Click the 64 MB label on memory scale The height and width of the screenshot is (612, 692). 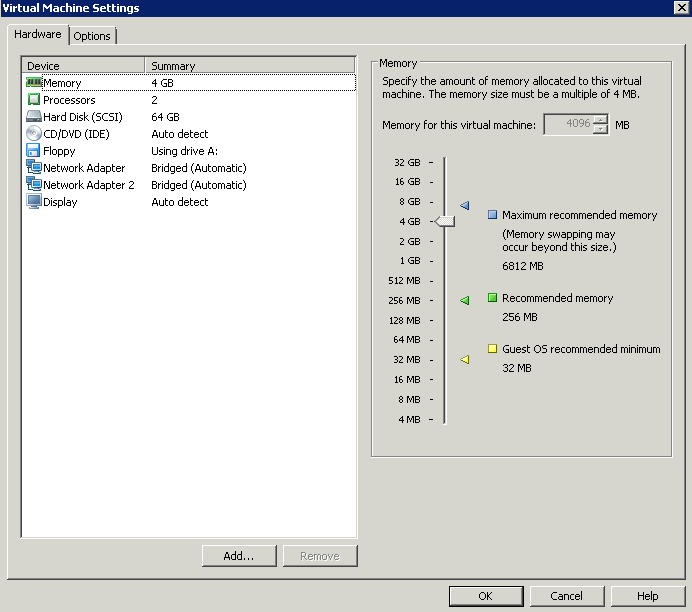coord(407,339)
